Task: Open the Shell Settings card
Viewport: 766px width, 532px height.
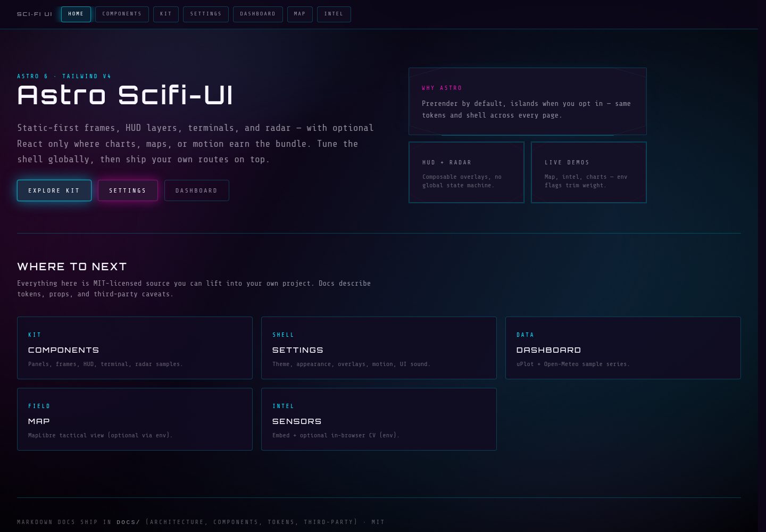Action: pos(379,348)
